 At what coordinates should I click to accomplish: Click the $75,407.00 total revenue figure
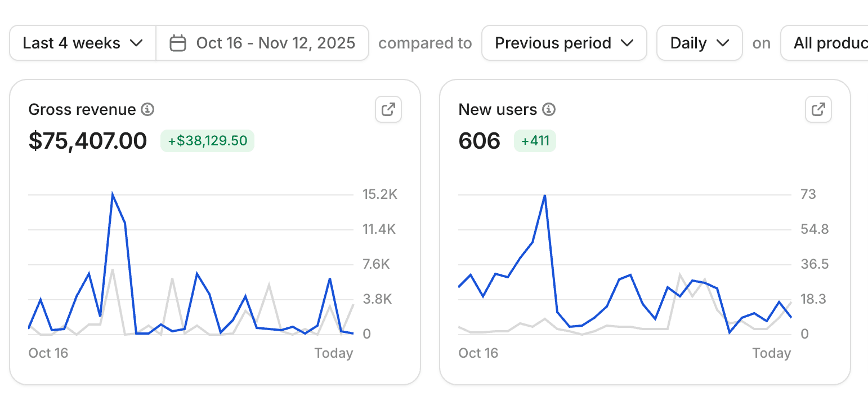88,141
